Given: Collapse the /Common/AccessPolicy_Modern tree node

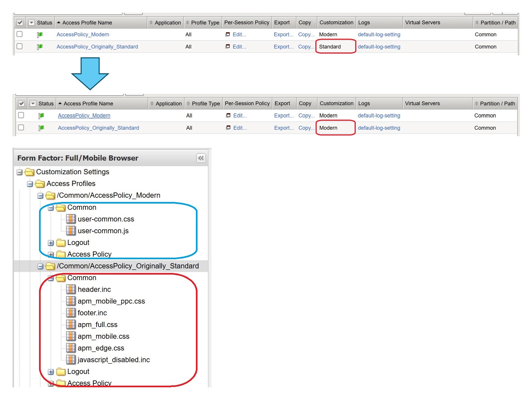Looking at the screenshot, I should (40, 195).
